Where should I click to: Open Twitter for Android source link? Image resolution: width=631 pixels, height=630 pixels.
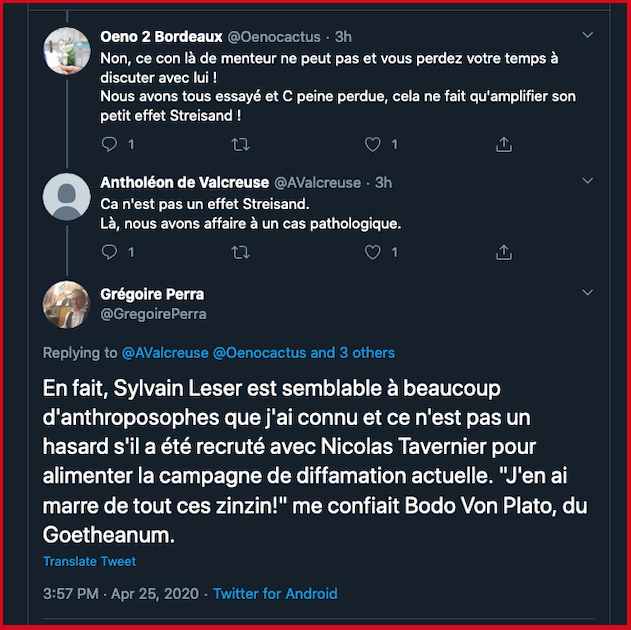[275, 594]
